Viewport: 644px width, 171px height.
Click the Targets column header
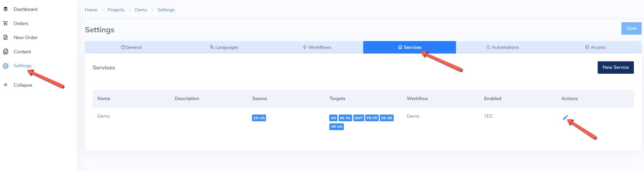coord(337,99)
